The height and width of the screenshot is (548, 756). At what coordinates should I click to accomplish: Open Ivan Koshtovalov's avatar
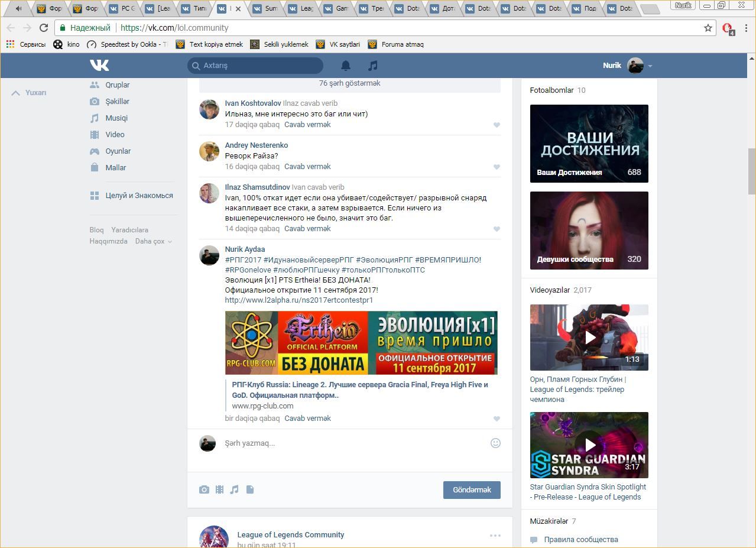tap(209, 109)
